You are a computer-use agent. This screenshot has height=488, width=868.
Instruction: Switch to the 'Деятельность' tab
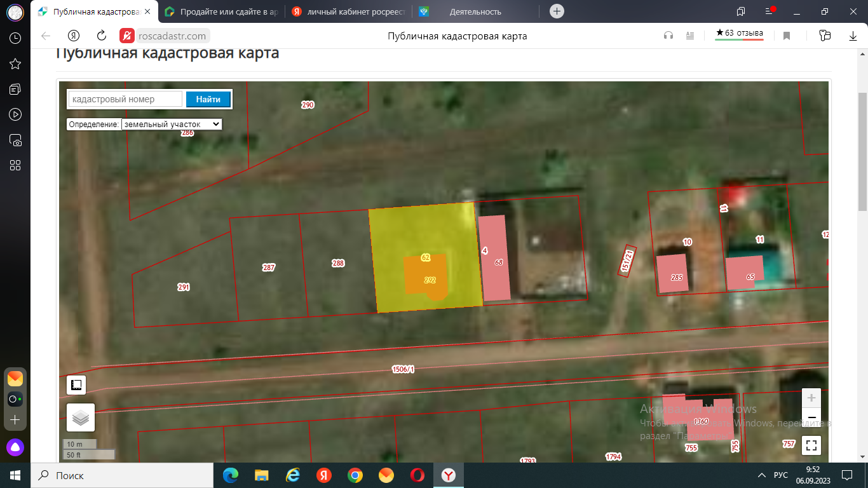coord(475,11)
